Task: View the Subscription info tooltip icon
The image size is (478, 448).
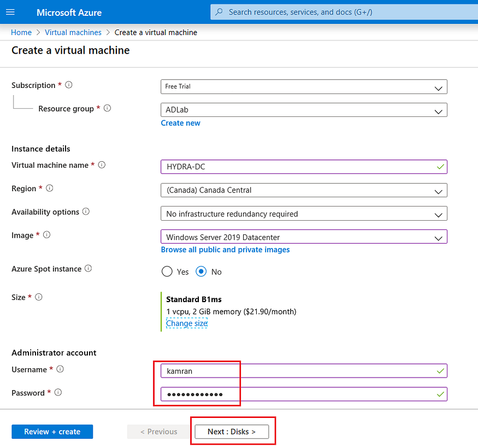Action: (68, 85)
